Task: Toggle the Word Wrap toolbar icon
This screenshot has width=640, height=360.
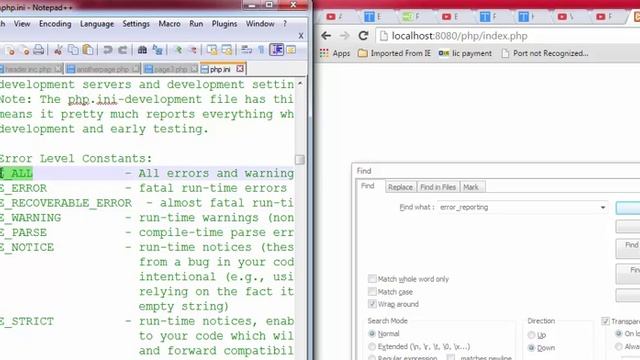Action: click(246, 50)
